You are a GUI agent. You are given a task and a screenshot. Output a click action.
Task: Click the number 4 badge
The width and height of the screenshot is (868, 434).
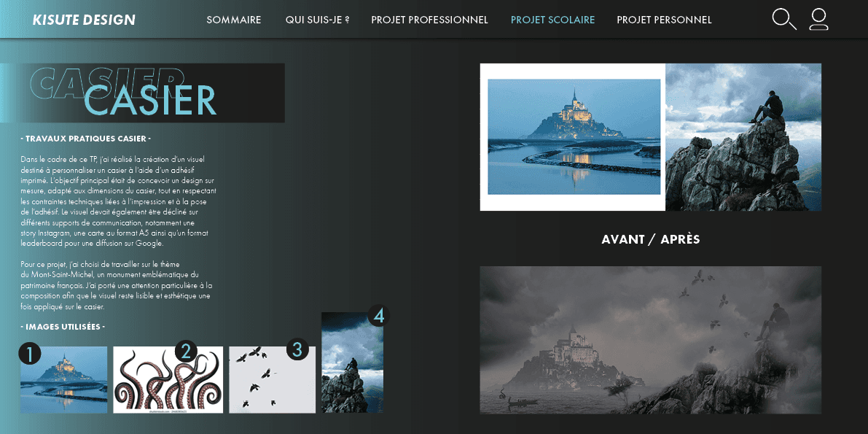click(379, 315)
